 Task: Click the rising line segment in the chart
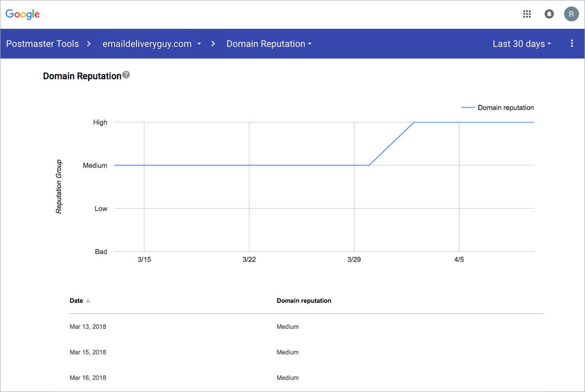[x=391, y=144]
